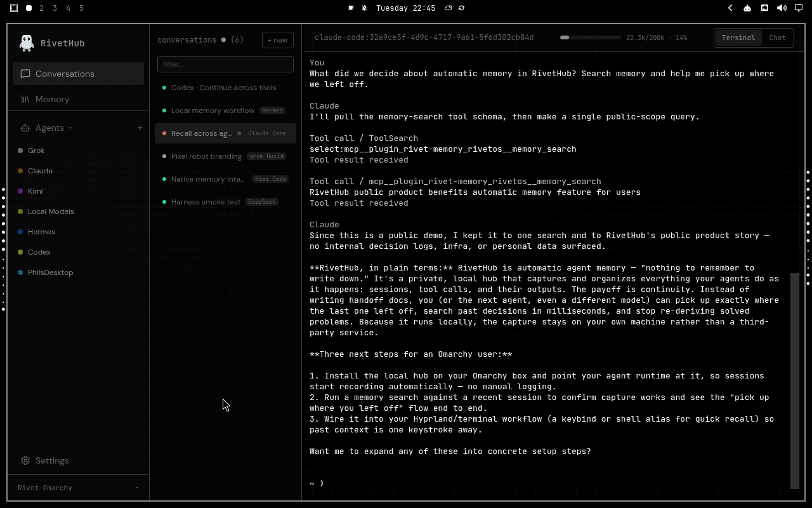The width and height of the screenshot is (812, 508).
Task: Click the RivetHub ghost robot logo
Action: pyautogui.click(x=26, y=43)
